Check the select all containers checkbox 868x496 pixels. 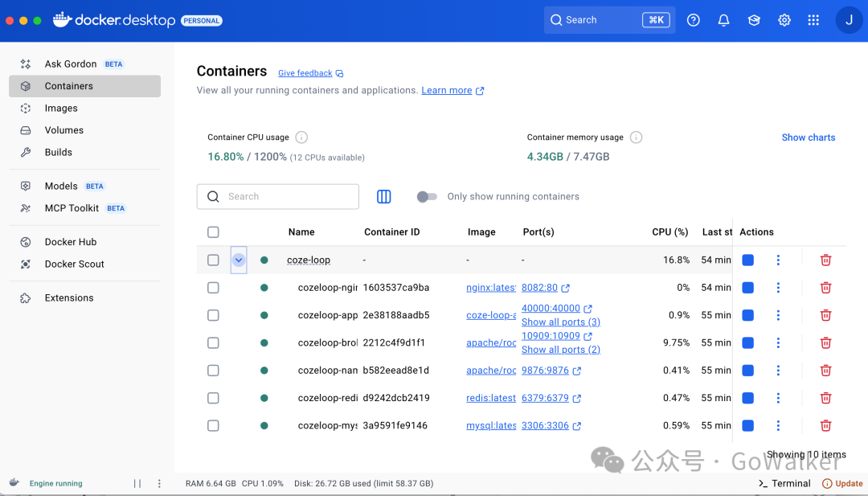[213, 232]
